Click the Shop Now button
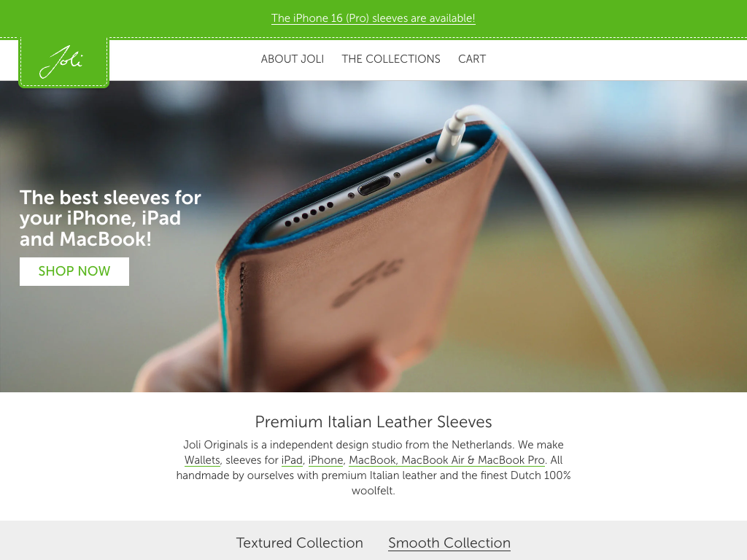 pyautogui.click(x=74, y=271)
